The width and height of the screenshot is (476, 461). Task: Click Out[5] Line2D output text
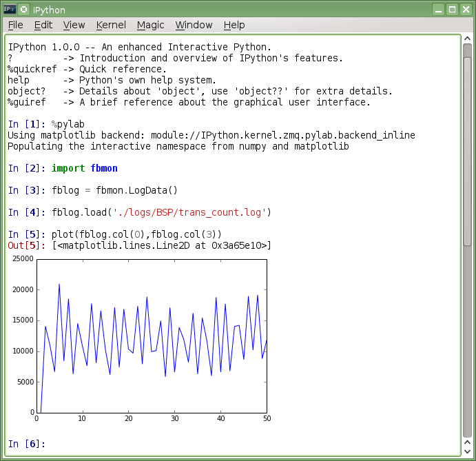(162, 245)
